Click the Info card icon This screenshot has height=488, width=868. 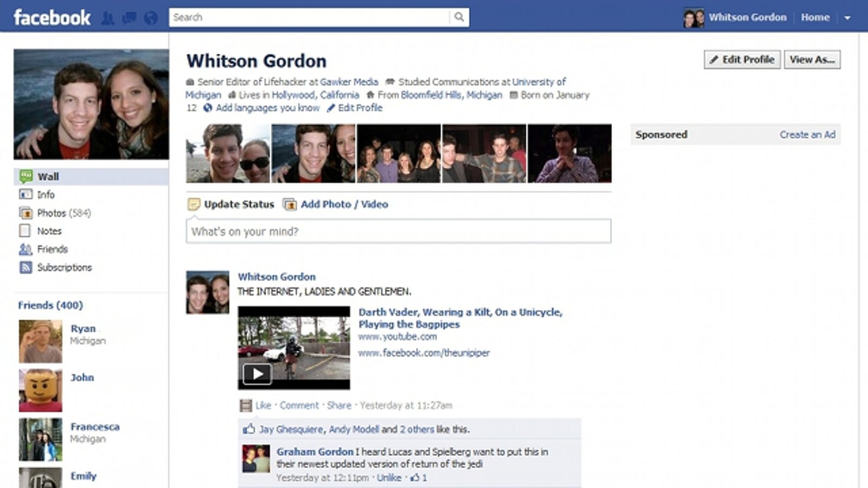click(25, 194)
